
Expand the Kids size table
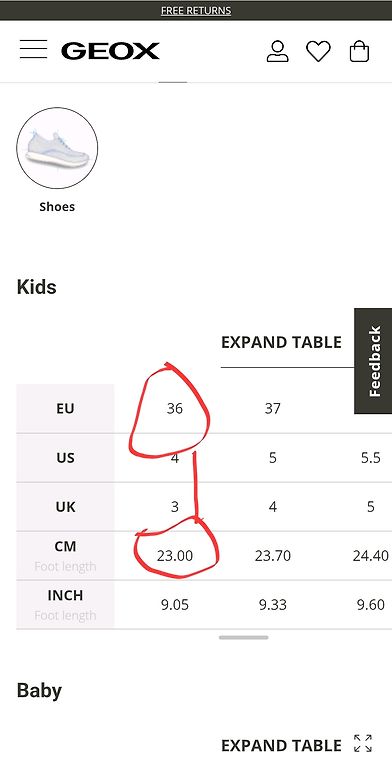[281, 342]
